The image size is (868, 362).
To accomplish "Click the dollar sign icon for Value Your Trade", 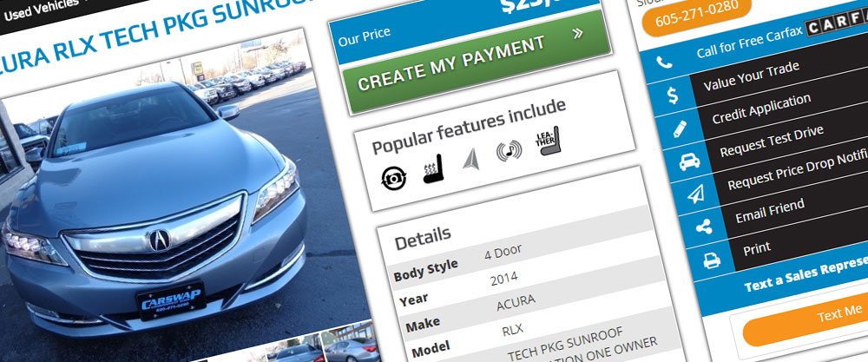I will pos(673,96).
